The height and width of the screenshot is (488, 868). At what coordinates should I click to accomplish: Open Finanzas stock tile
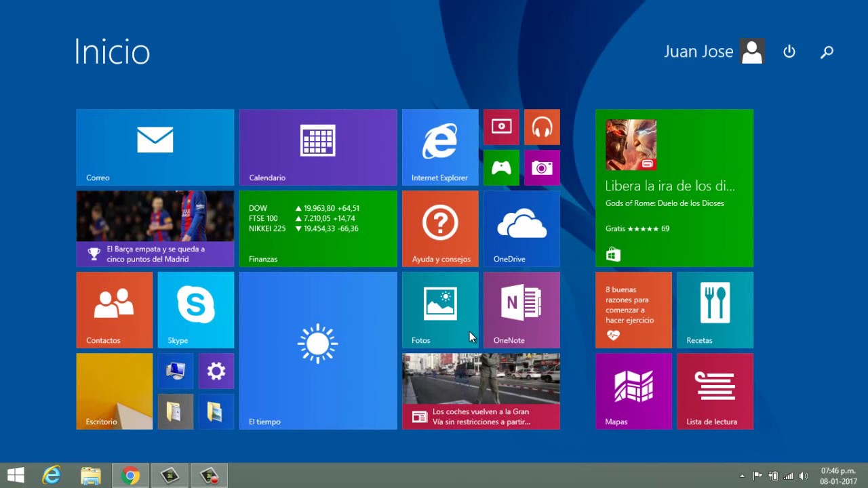pyautogui.click(x=318, y=228)
